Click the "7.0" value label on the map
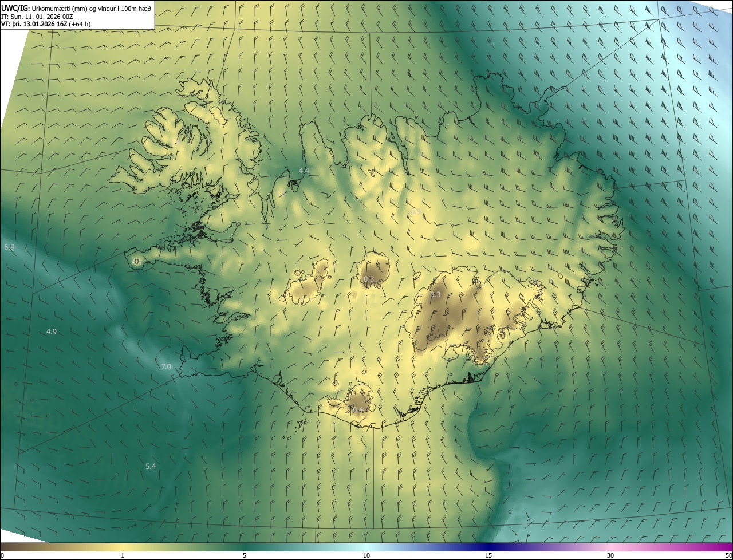 [x=166, y=367]
